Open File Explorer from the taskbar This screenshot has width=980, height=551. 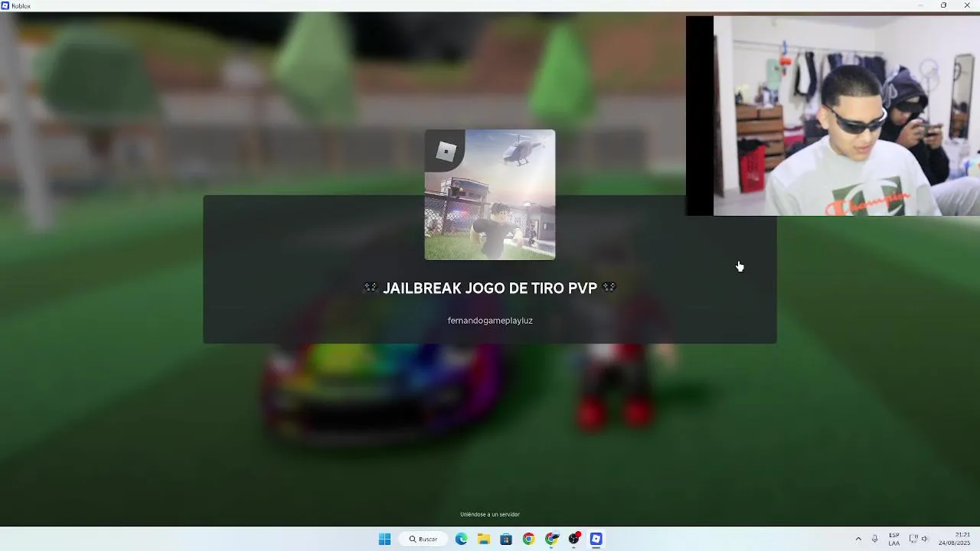tap(484, 539)
